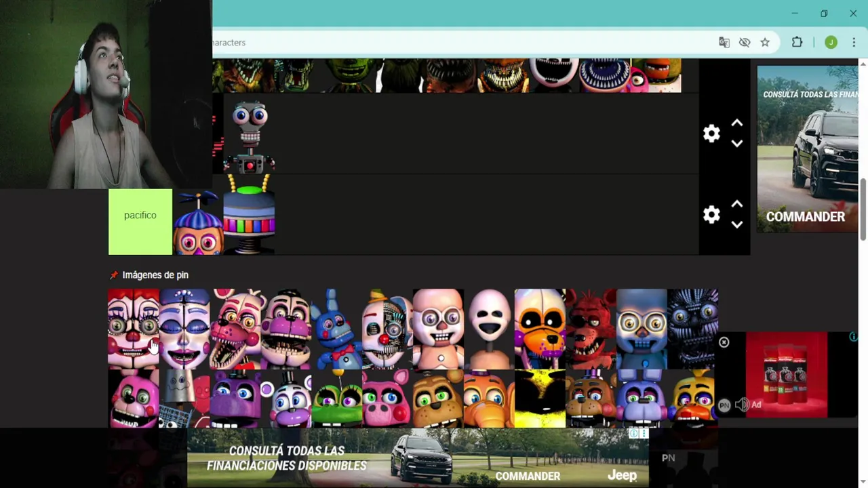This screenshot has width=868, height=488.
Task: Select the lavender Rockstar Bonnie image
Action: pos(642,399)
